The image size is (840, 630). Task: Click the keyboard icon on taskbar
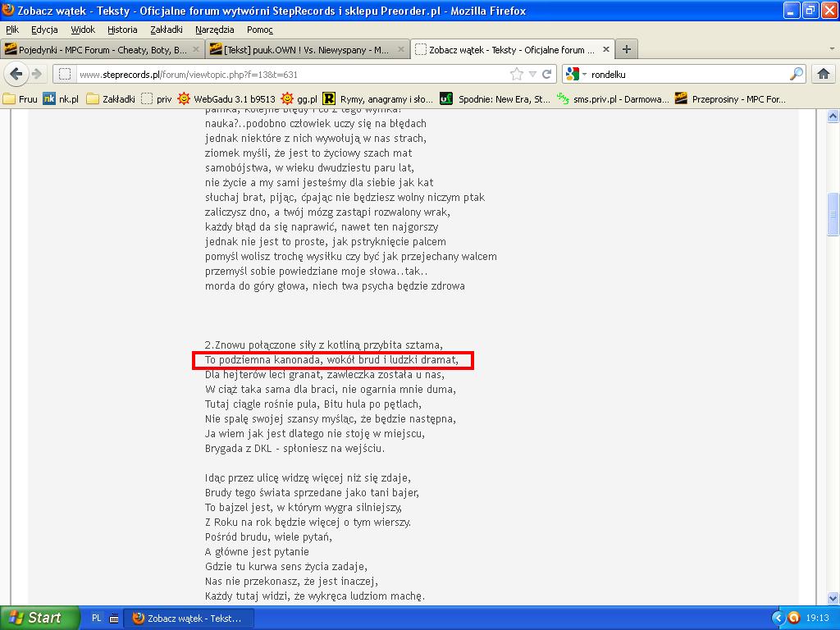coord(113,619)
